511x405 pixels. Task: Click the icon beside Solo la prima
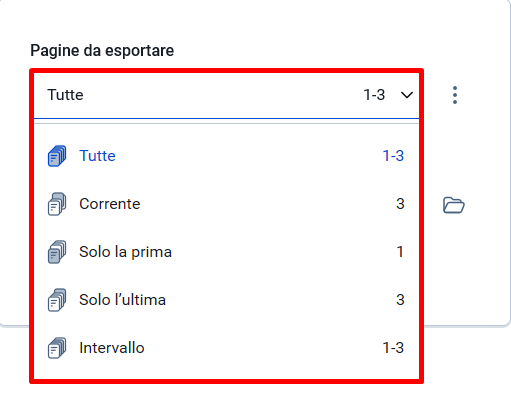coord(57,252)
